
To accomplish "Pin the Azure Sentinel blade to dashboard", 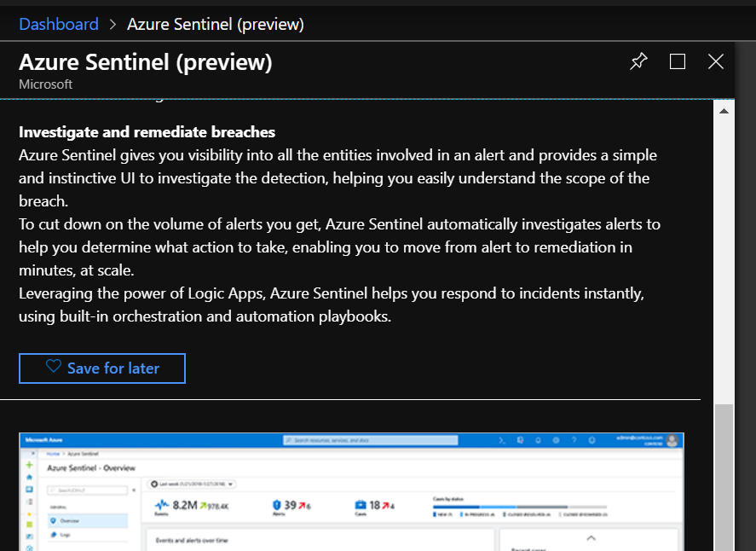I will pyautogui.click(x=638, y=61).
